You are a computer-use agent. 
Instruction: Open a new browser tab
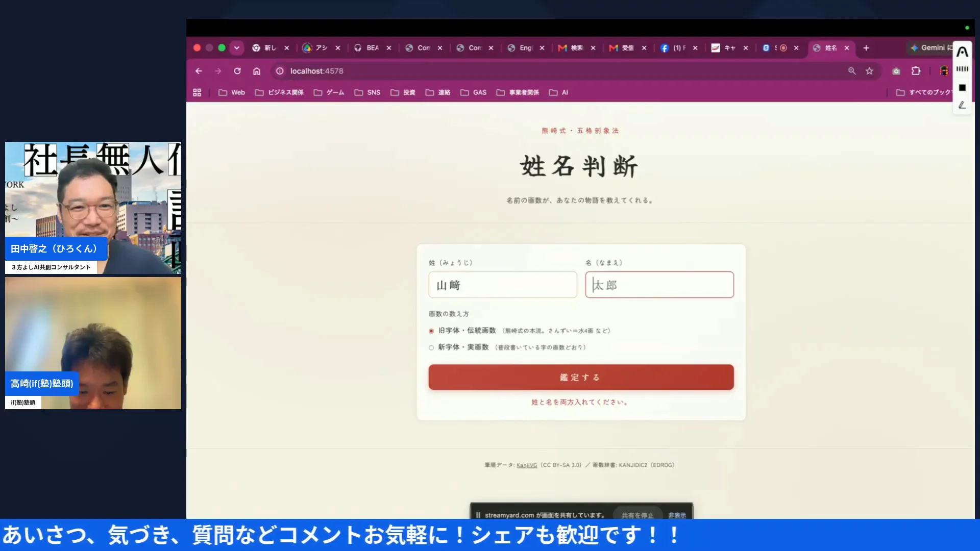point(866,48)
